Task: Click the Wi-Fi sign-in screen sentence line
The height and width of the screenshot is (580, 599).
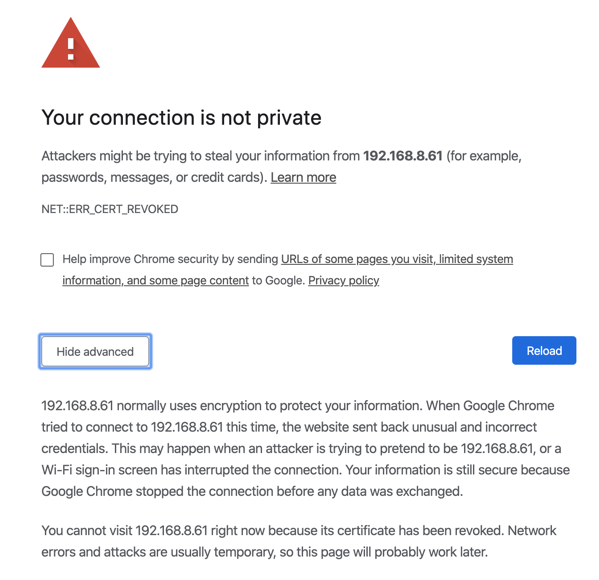Action: 305,470
